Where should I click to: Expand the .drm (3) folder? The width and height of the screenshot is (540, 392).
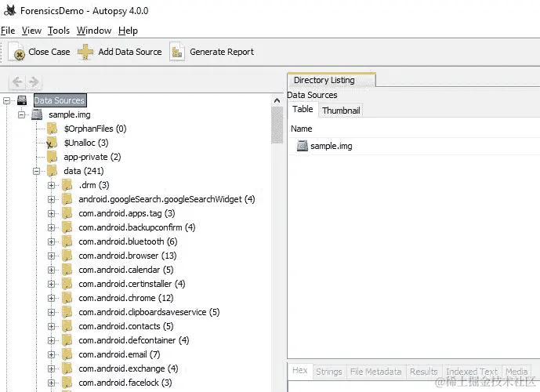tap(51, 185)
